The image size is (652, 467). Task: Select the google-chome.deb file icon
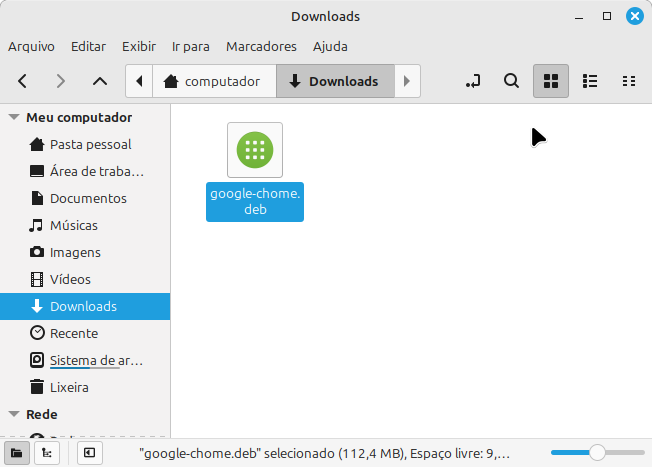click(x=255, y=150)
